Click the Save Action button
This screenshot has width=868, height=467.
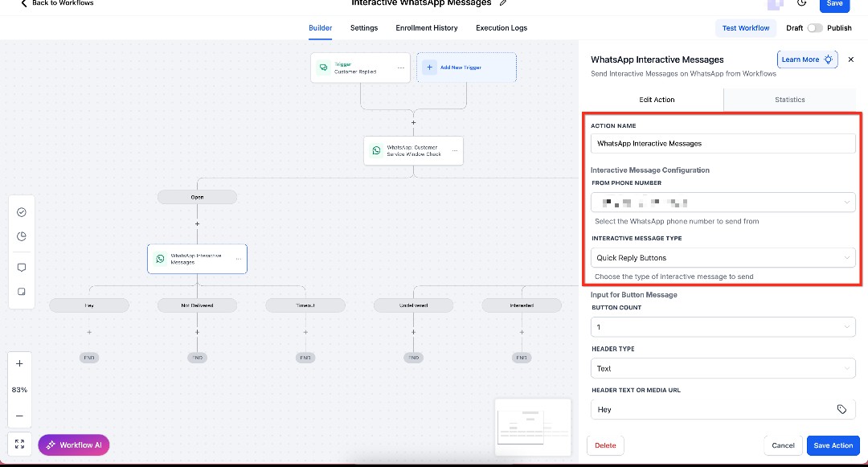pos(833,445)
